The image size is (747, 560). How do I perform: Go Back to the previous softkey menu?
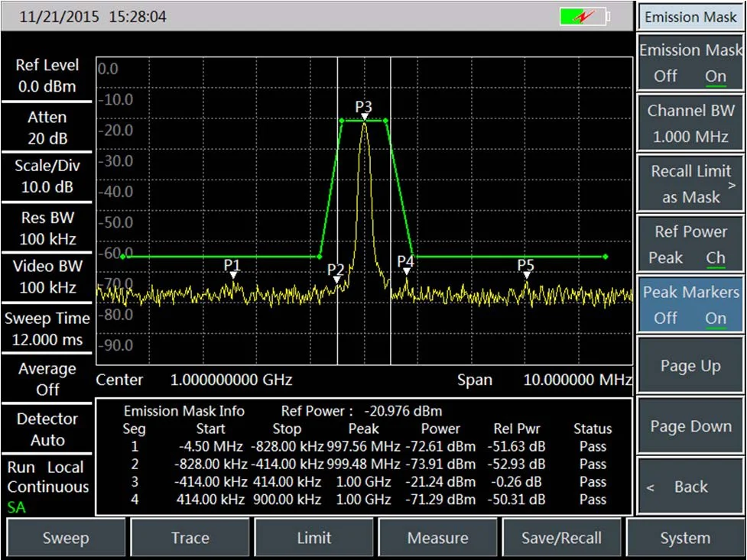point(690,487)
